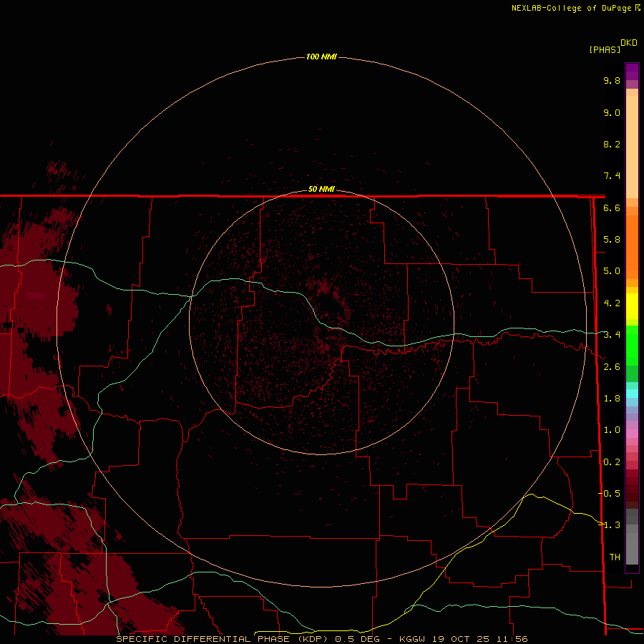Click the cyan segment of the color bar
This screenshot has height=644, width=644.
pos(632,393)
